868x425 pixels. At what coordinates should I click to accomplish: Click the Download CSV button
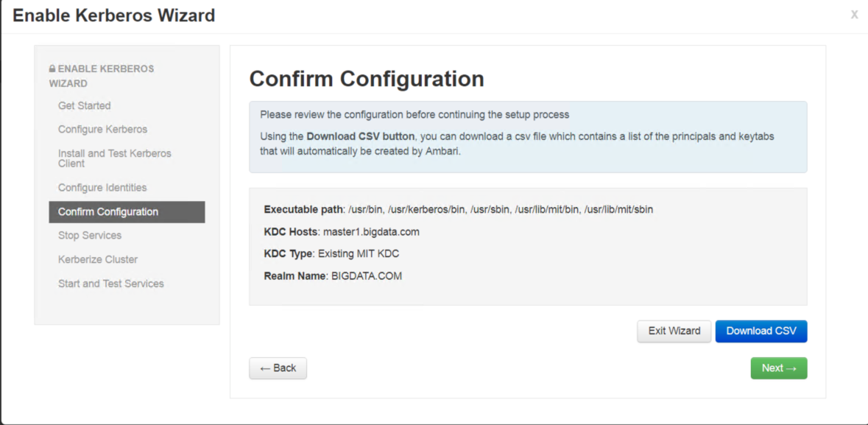point(761,331)
